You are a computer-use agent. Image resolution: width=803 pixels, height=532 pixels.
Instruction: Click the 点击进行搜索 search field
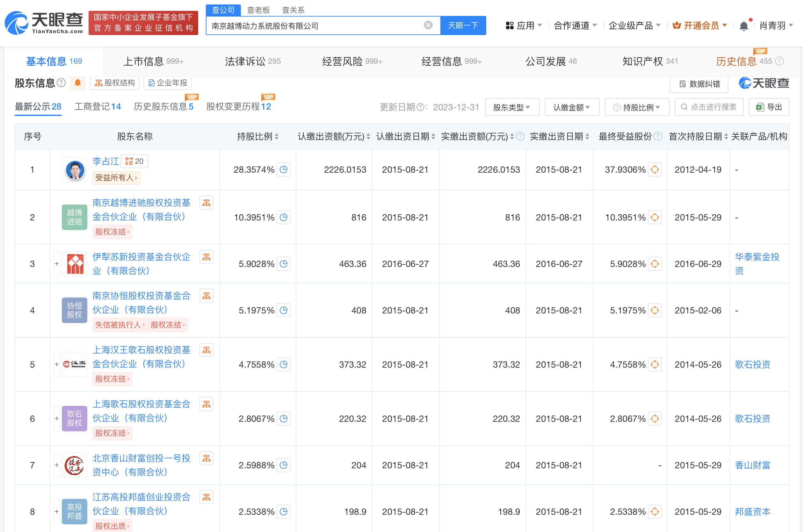(x=709, y=107)
